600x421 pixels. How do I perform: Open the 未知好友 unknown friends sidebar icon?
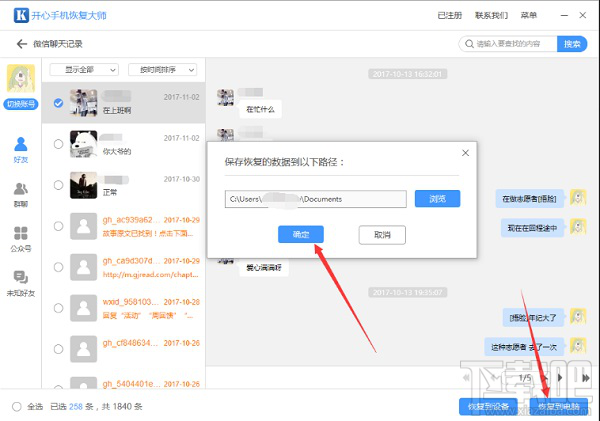[21, 284]
